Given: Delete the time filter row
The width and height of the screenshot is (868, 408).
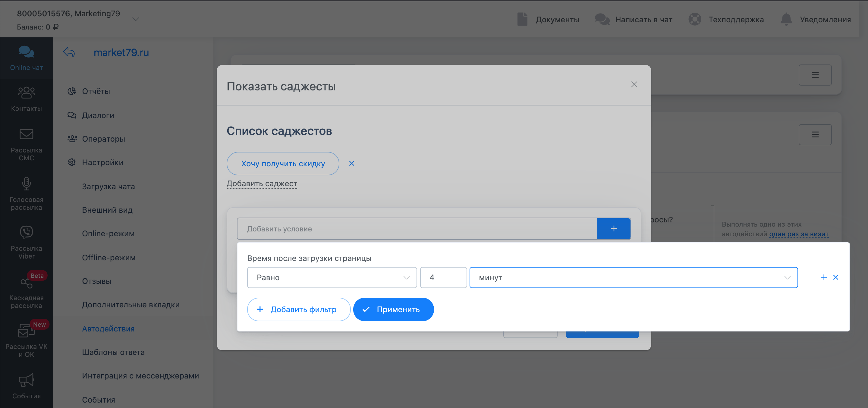Looking at the screenshot, I should point(836,277).
